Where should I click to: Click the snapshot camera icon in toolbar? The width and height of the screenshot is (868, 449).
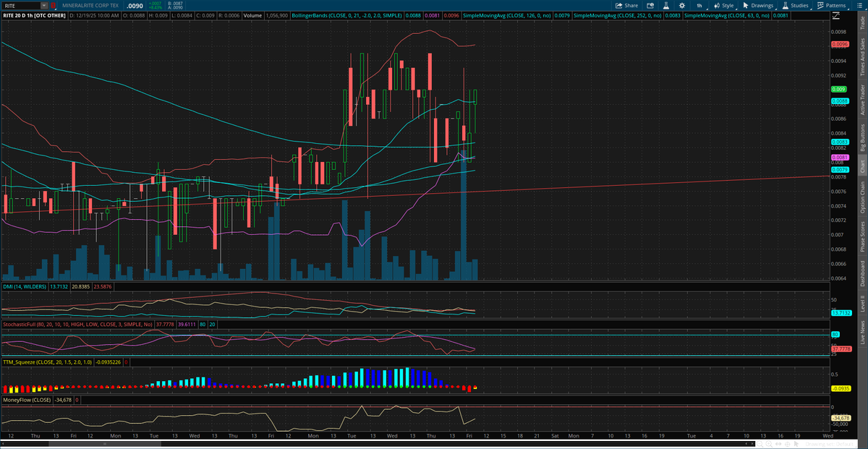pyautogui.click(x=649, y=5)
